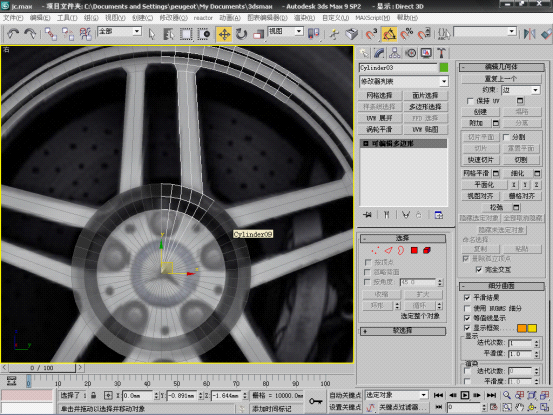Click the 网格选择 button

point(379,96)
